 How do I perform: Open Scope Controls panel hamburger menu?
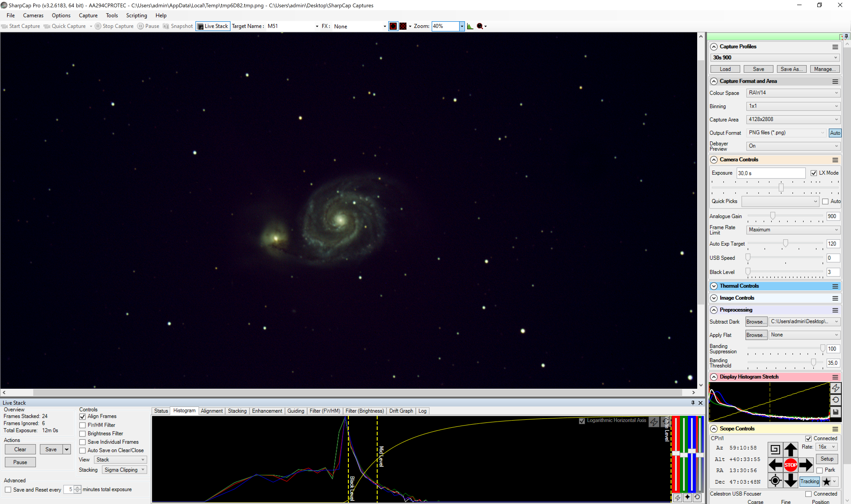pyautogui.click(x=835, y=429)
